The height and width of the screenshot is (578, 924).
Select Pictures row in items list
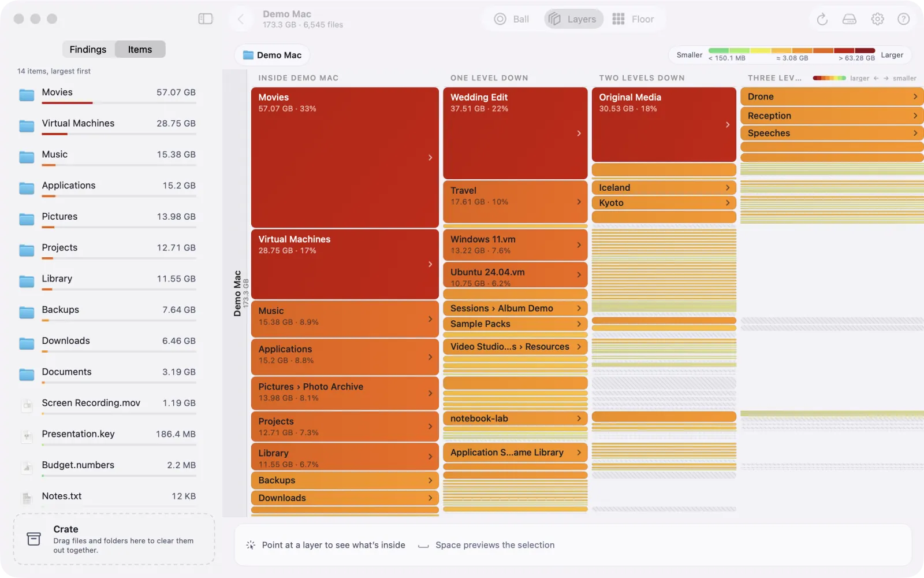point(107,219)
